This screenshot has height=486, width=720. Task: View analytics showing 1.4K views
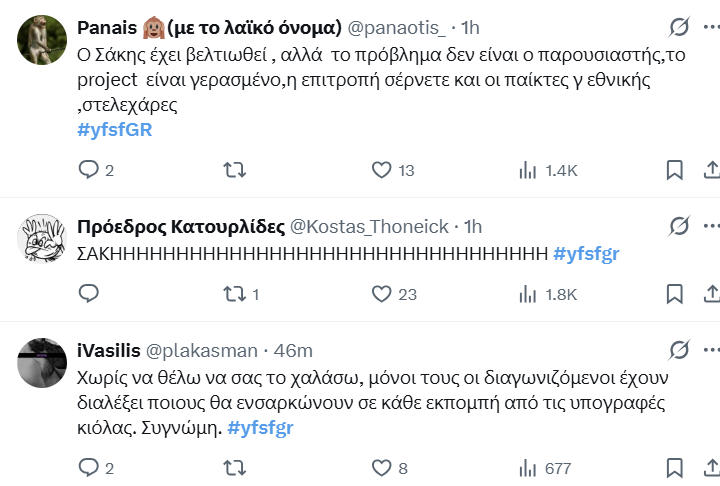coord(528,170)
